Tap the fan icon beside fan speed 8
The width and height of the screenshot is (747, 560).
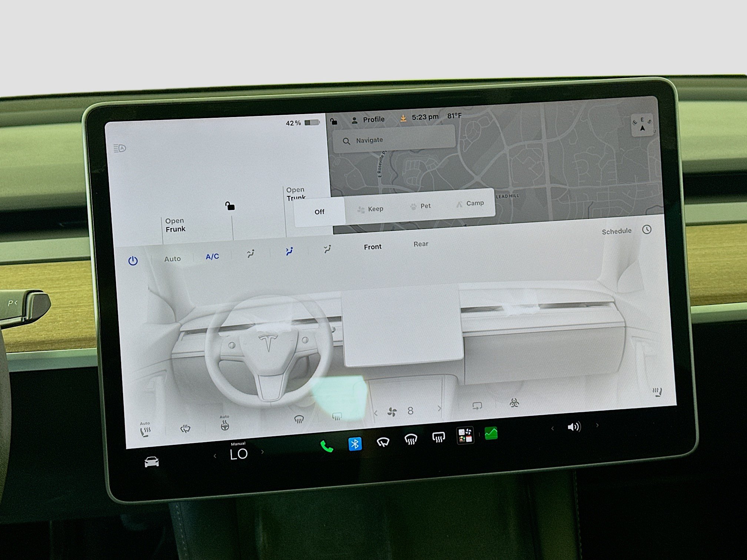point(392,411)
